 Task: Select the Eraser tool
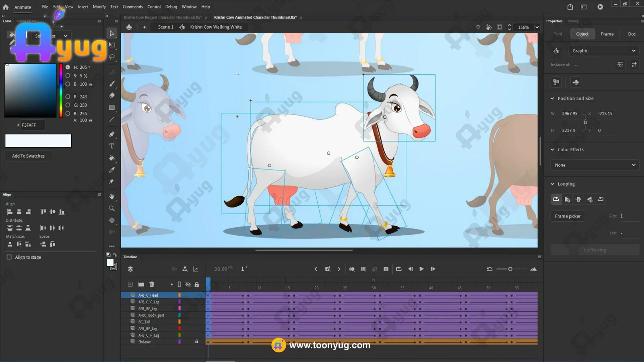tap(112, 95)
